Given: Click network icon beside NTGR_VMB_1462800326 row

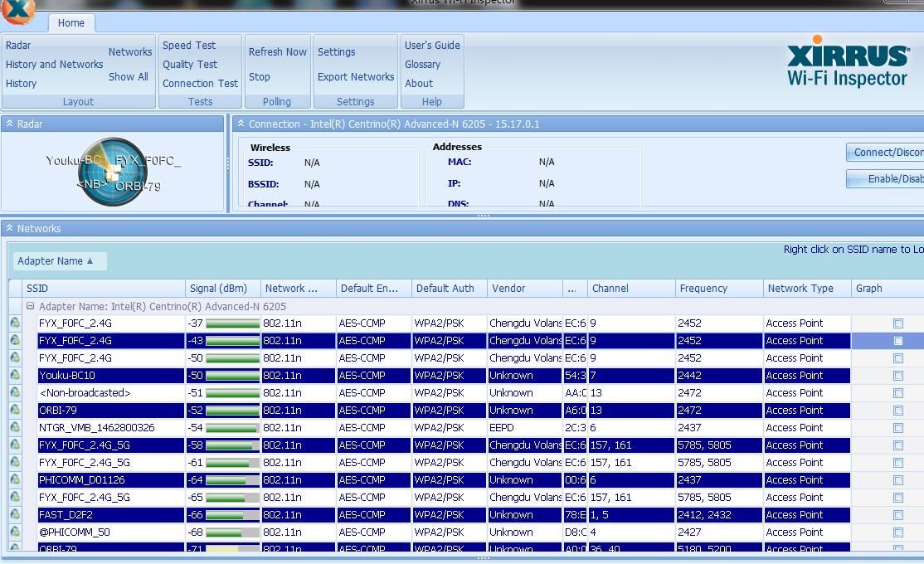Looking at the screenshot, I should click(15, 427).
